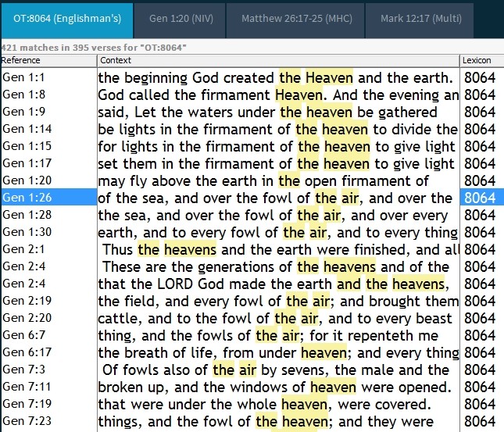Select the Gen 2:19 reference
The width and height of the screenshot is (504, 432).
[27, 301]
